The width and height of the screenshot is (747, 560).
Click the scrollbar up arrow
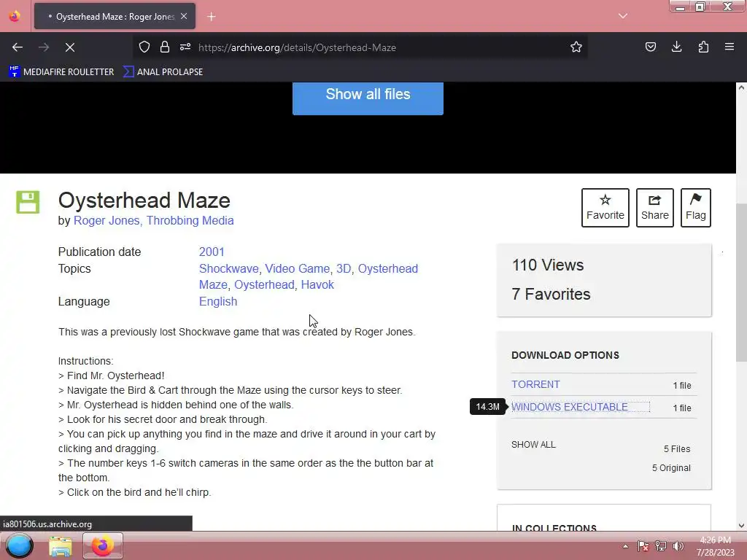click(741, 87)
